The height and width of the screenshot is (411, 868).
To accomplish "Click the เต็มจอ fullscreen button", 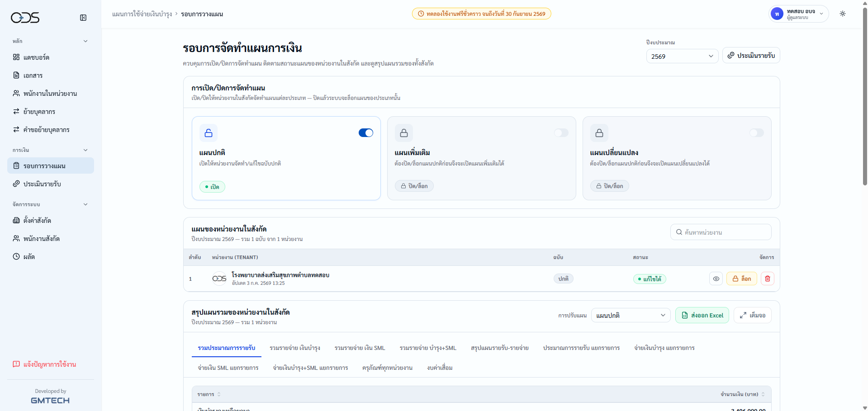I will 753,315.
